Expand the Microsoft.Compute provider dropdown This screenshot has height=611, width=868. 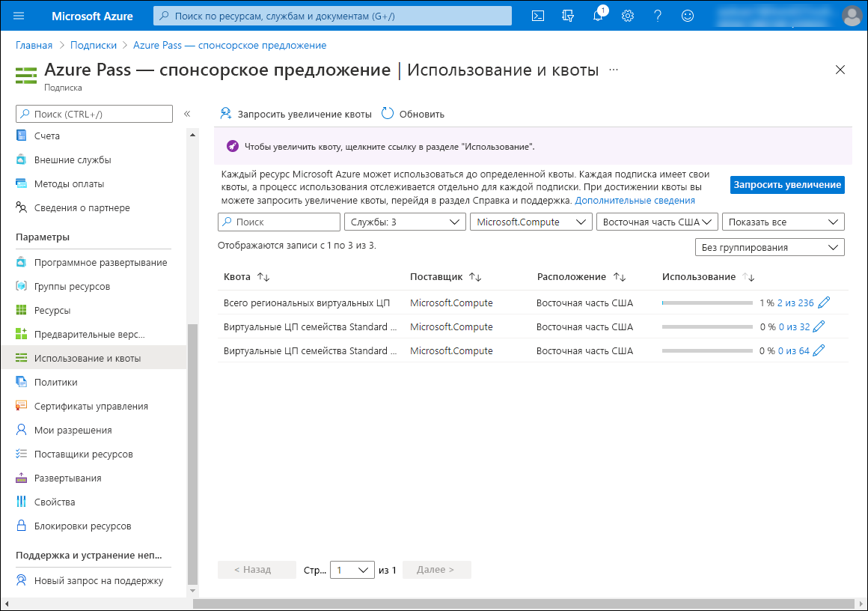point(531,222)
